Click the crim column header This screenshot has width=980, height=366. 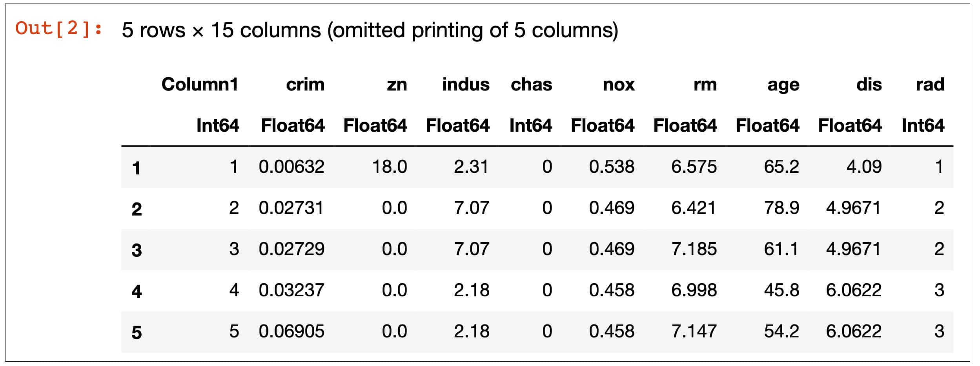305,85
